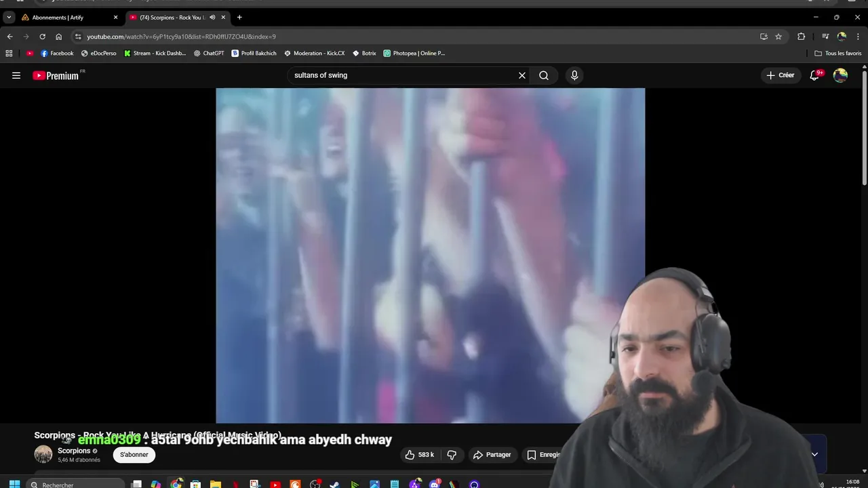868x488 pixels.
Task: Open YouTube notifications bell
Action: point(816,75)
